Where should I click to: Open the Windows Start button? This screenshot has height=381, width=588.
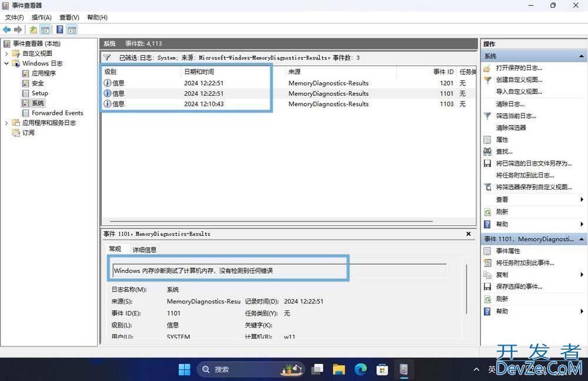[184, 369]
